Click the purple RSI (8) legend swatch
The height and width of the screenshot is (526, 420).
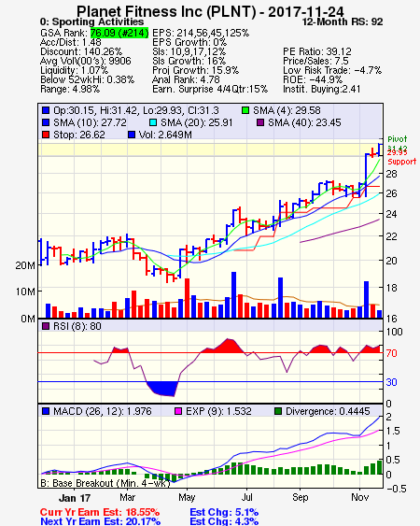pyautogui.click(x=46, y=326)
